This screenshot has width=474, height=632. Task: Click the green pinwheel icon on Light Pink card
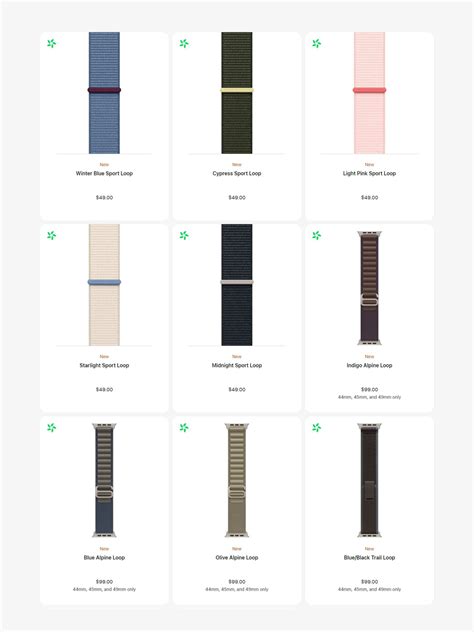[x=317, y=43]
